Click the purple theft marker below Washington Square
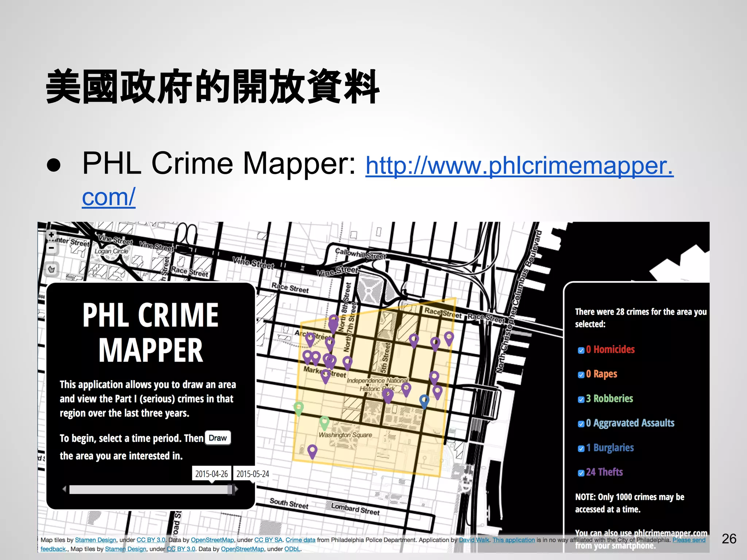This screenshot has width=747, height=560. tap(312, 452)
